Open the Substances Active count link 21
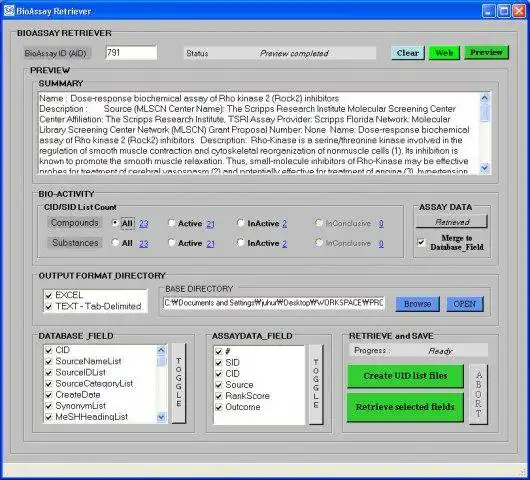 tap(211, 243)
